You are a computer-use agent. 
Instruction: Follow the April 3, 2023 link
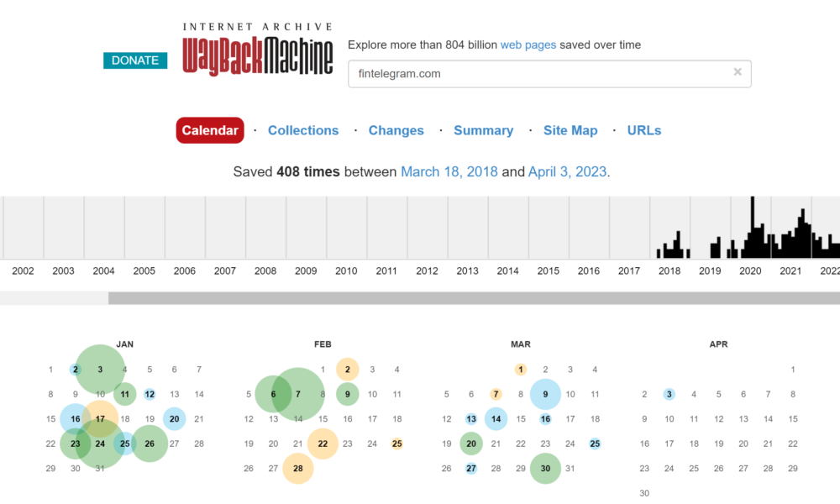pos(567,171)
